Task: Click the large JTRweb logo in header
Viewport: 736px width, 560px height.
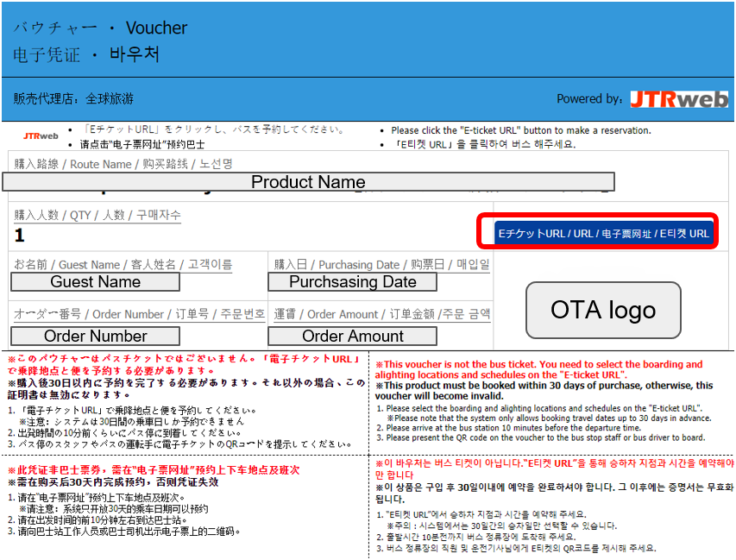Action: (x=678, y=99)
